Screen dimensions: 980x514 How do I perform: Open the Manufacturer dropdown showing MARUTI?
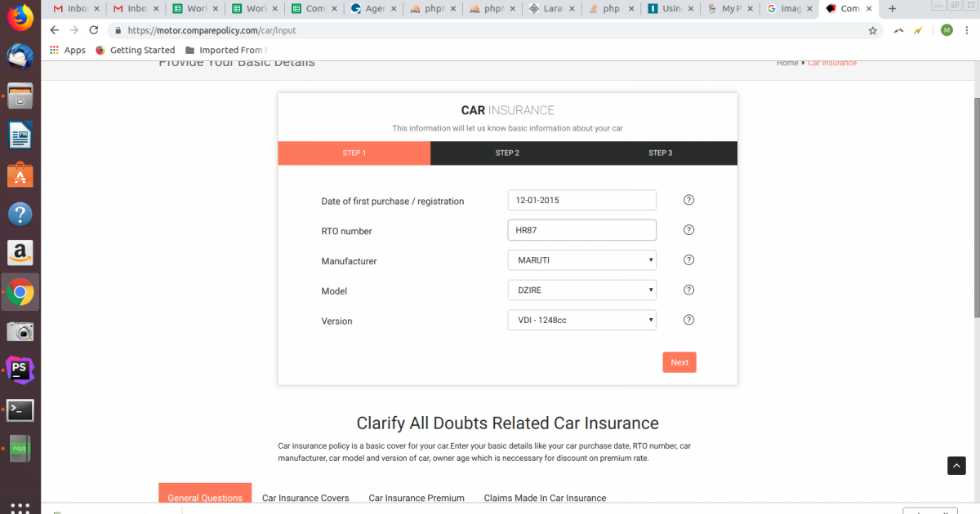pyautogui.click(x=581, y=260)
